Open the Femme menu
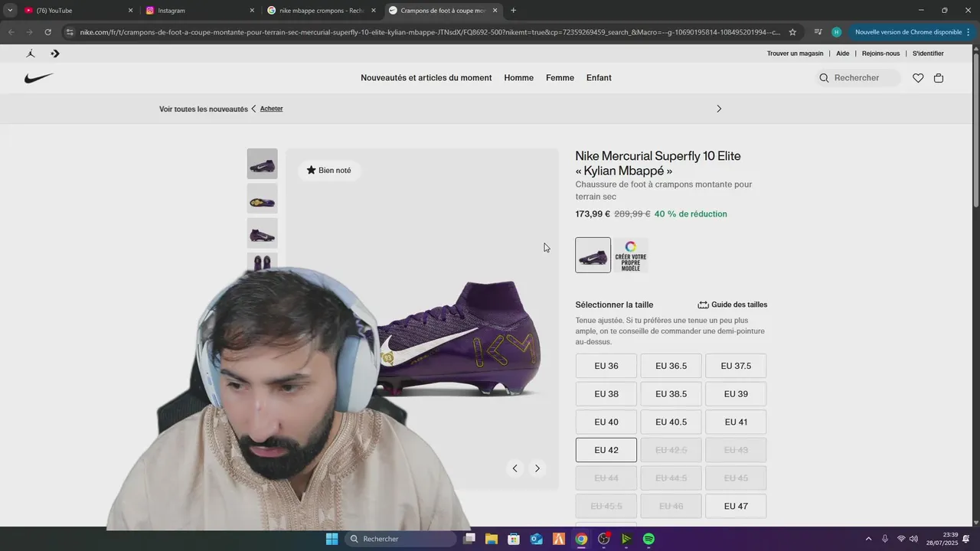The height and width of the screenshot is (551, 980). click(560, 78)
